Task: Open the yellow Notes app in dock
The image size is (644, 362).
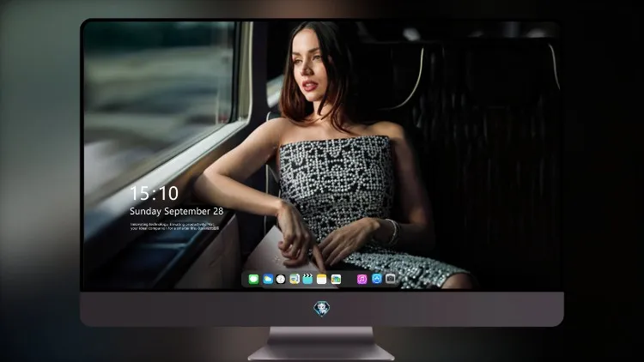Action: [322, 279]
